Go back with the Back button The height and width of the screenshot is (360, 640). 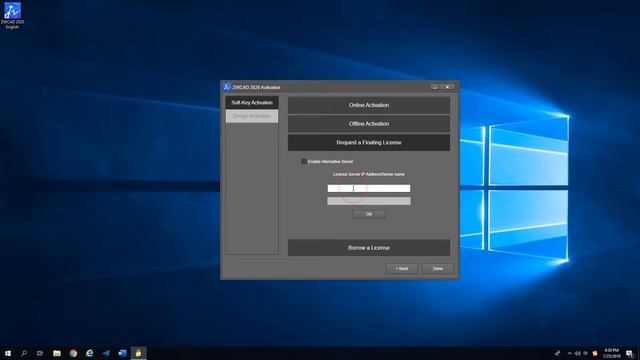(x=402, y=269)
